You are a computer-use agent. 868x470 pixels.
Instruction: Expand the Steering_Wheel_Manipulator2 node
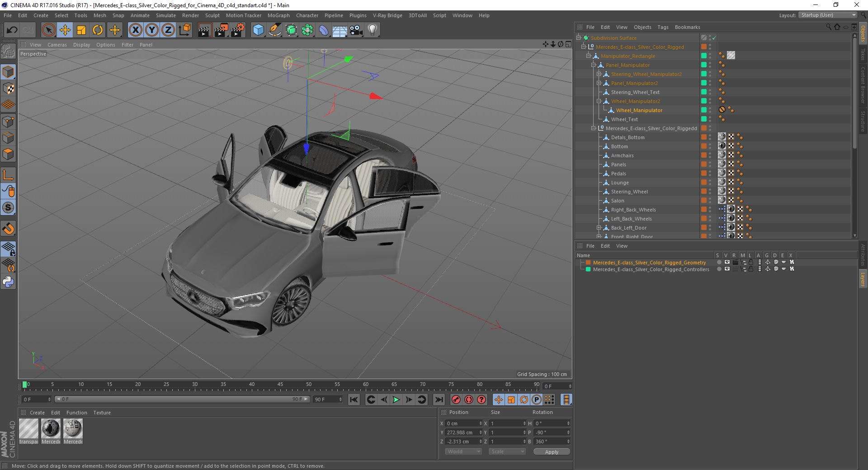(599, 74)
